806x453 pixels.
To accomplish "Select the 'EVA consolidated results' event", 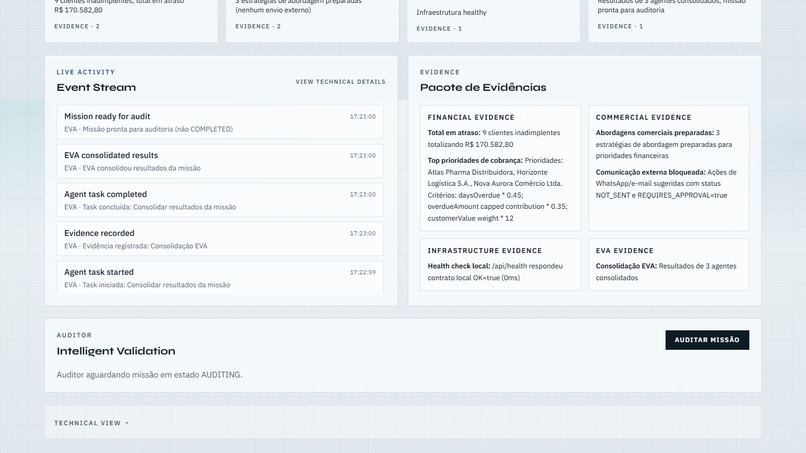I will point(220,161).
